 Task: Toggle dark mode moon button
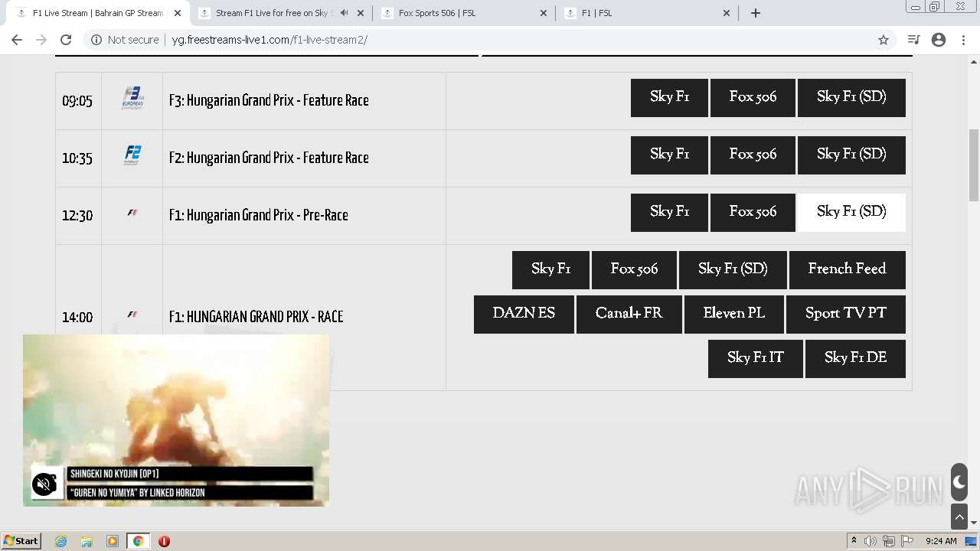click(959, 482)
